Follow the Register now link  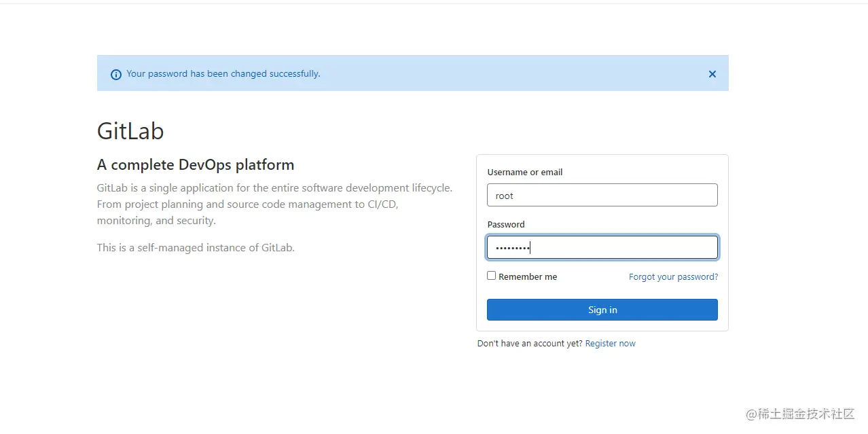pos(610,343)
